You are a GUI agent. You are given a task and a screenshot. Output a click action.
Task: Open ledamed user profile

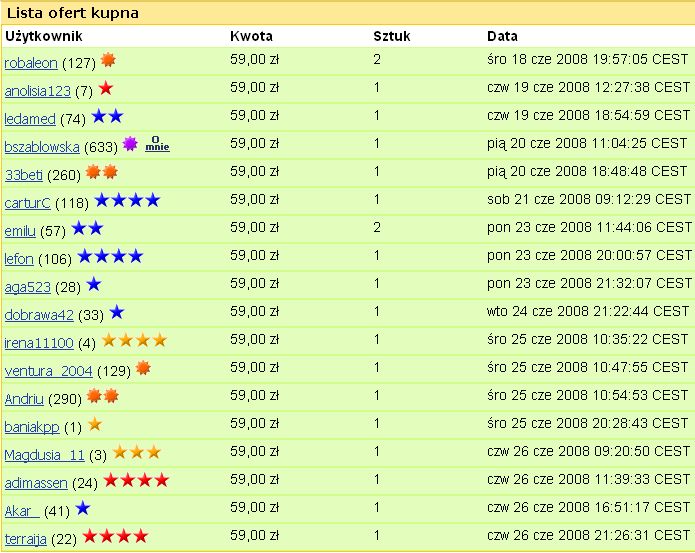(30, 119)
